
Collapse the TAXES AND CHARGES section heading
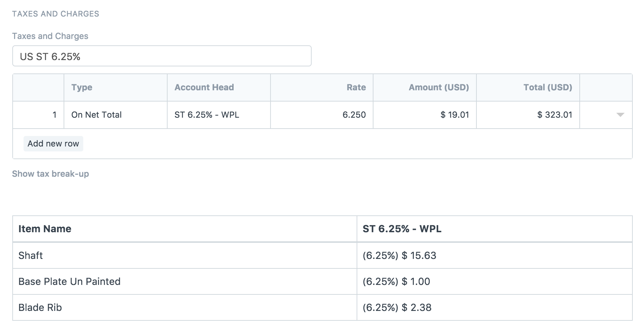pos(56,14)
